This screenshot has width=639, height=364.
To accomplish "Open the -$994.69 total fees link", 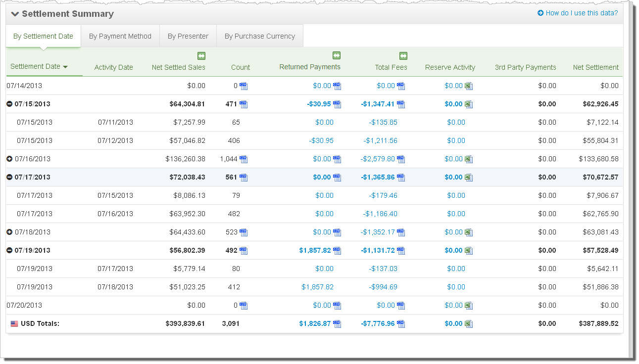I will pyautogui.click(x=383, y=287).
